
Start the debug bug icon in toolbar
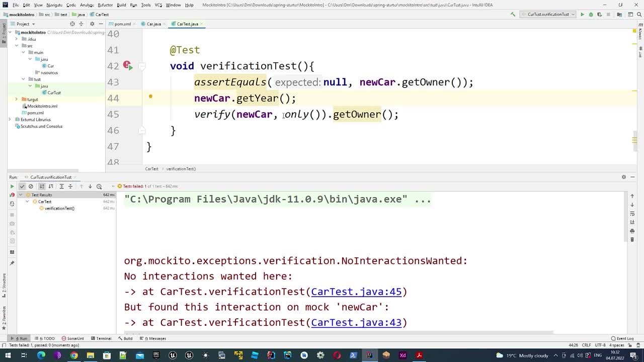tap(591, 15)
